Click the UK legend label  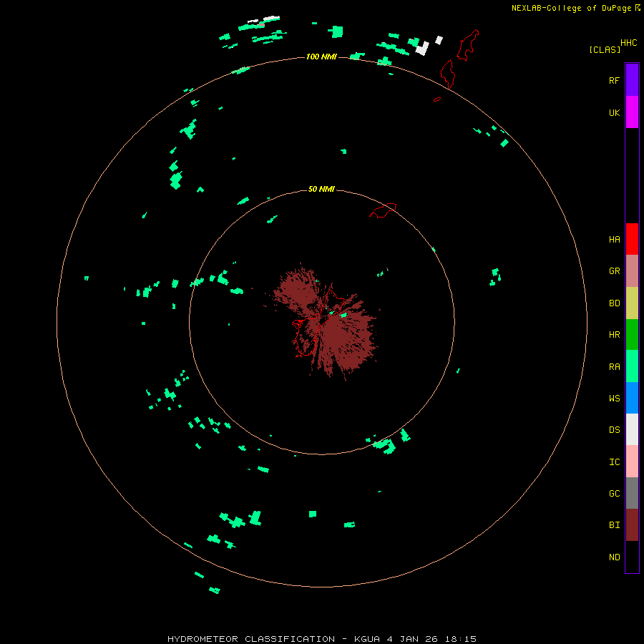click(x=614, y=112)
